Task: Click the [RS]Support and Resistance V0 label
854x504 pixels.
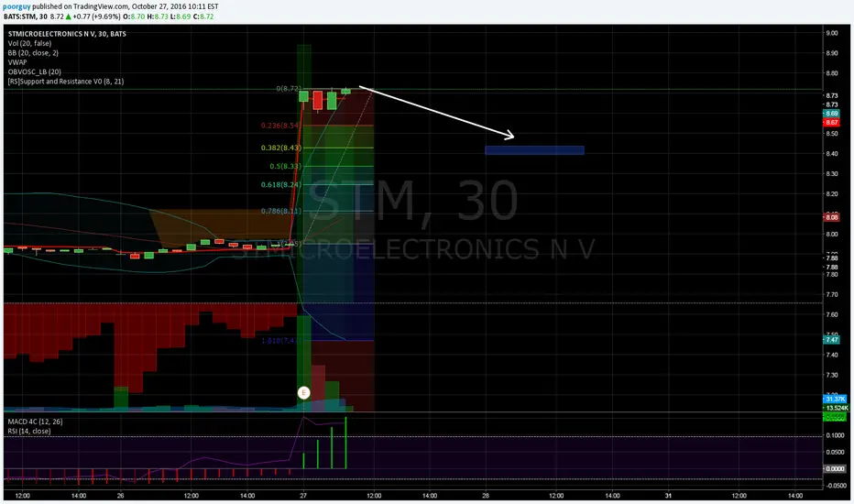Action: (x=66, y=82)
